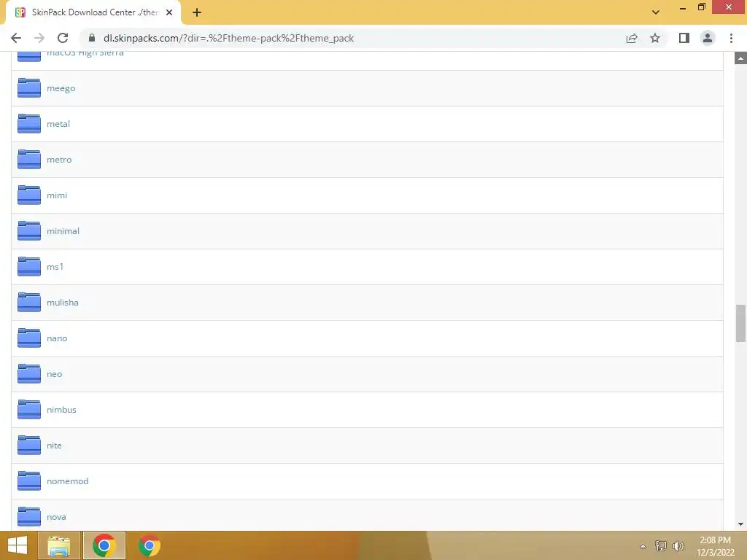
Task: View site information via the lock icon
Action: 92,38
